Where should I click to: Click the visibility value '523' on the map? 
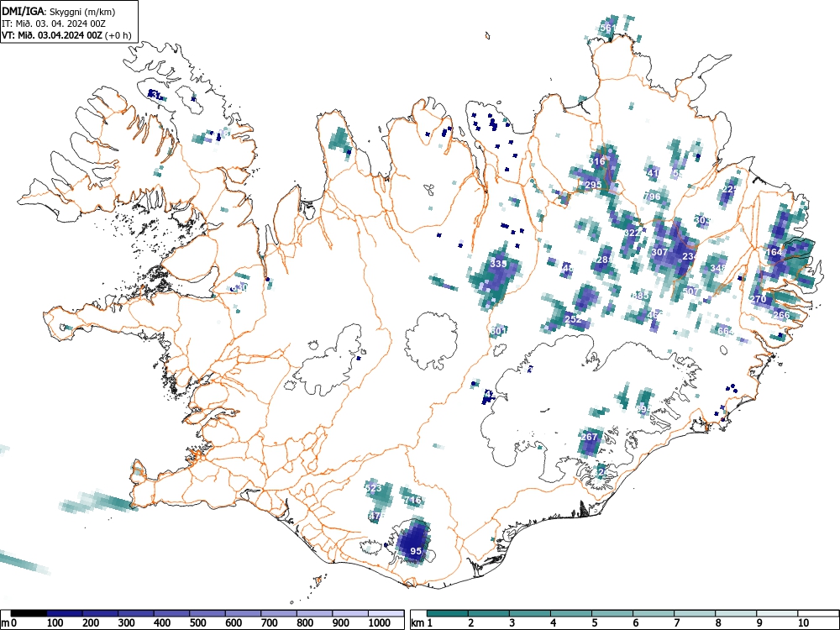click(373, 488)
